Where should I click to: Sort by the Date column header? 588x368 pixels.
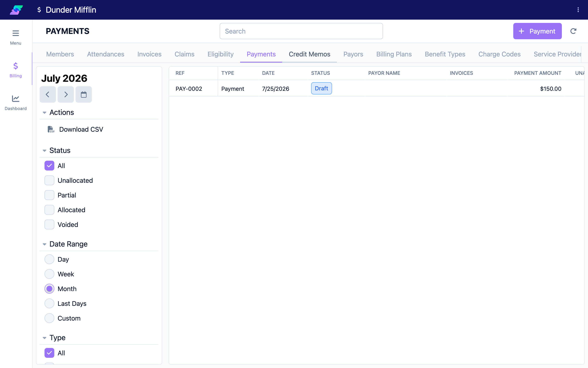pyautogui.click(x=268, y=73)
